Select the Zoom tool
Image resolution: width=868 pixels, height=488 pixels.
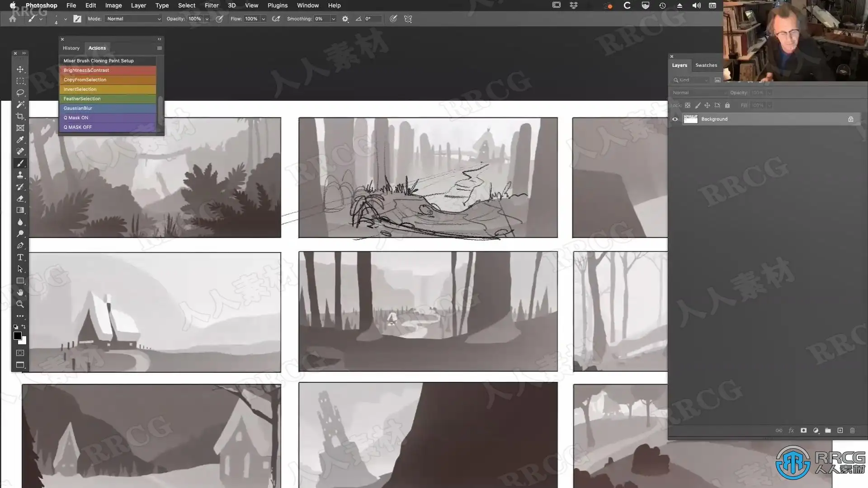(x=20, y=304)
